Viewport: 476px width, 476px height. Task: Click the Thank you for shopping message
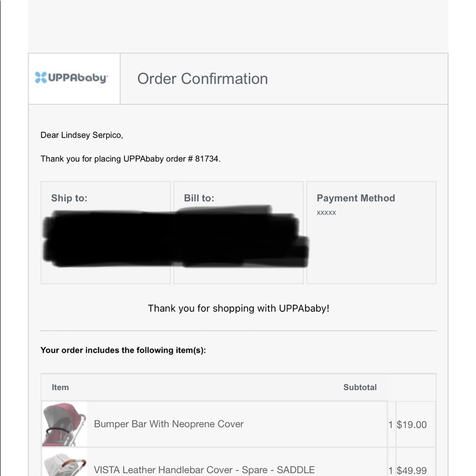(238, 308)
